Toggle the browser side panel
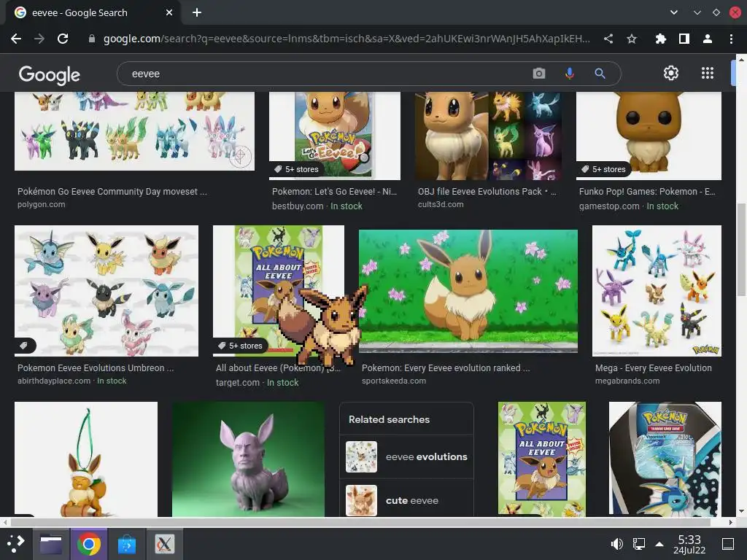This screenshot has height=560, width=747. coord(684,39)
